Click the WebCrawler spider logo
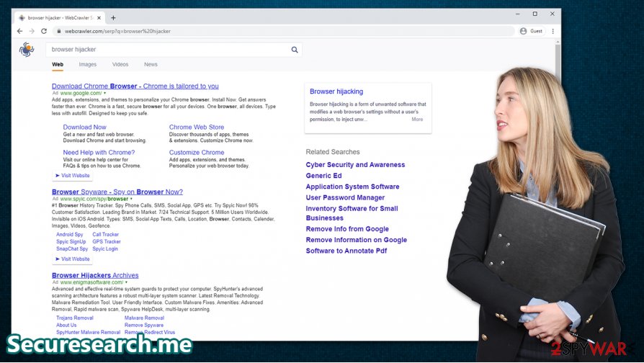The width and height of the screenshot is (644, 363). [26, 49]
